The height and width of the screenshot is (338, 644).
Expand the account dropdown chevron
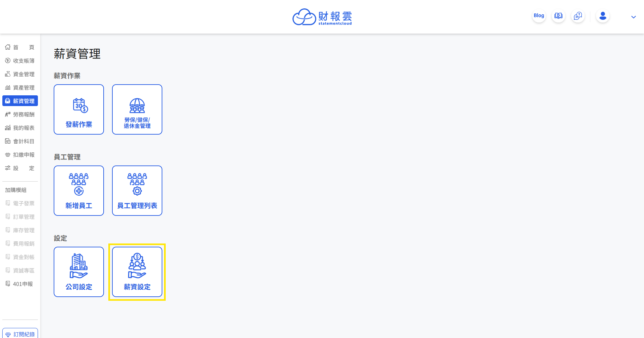(x=634, y=17)
